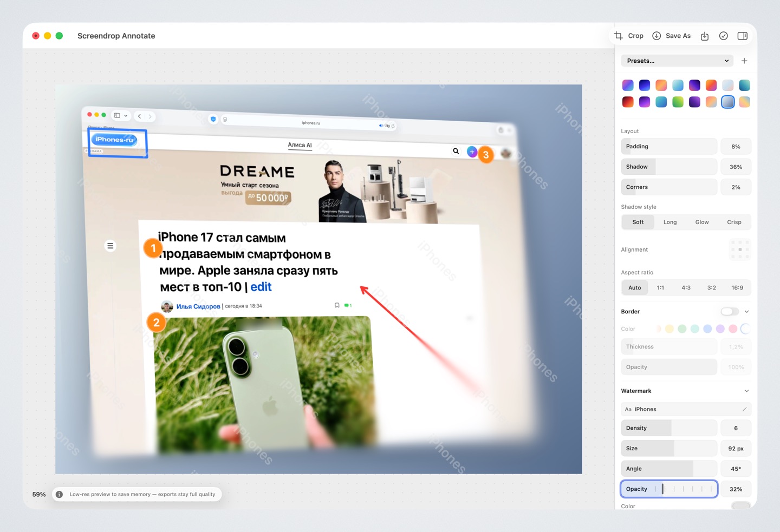The width and height of the screenshot is (780, 532).
Task: Choose the light sky blue gradient background
Action: click(678, 85)
